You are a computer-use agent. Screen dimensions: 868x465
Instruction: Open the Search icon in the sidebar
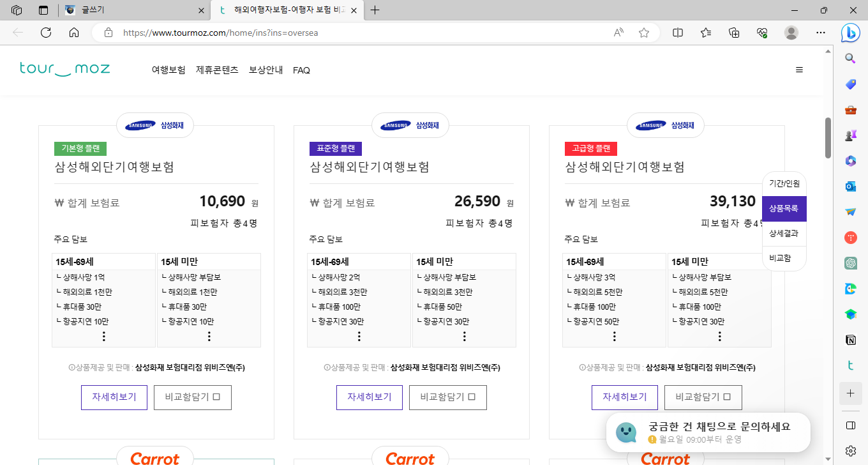point(850,57)
